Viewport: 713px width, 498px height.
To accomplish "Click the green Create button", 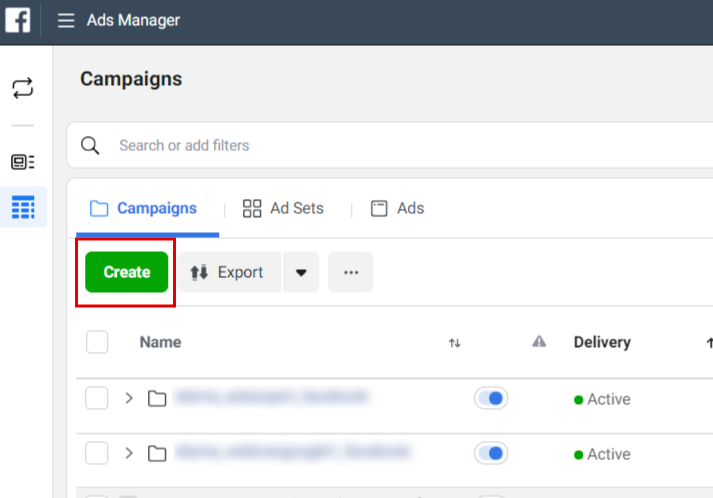I will (126, 272).
